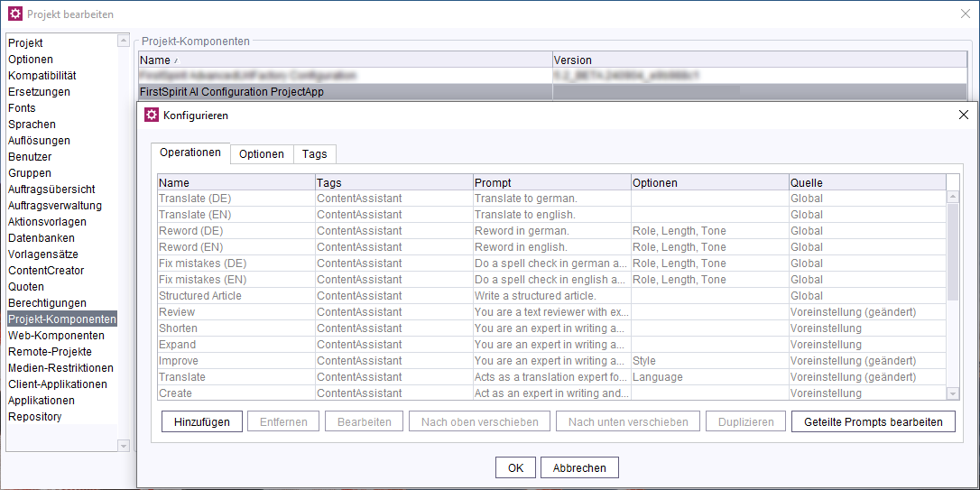Open Gruppen in the sidebar

[62, 173]
